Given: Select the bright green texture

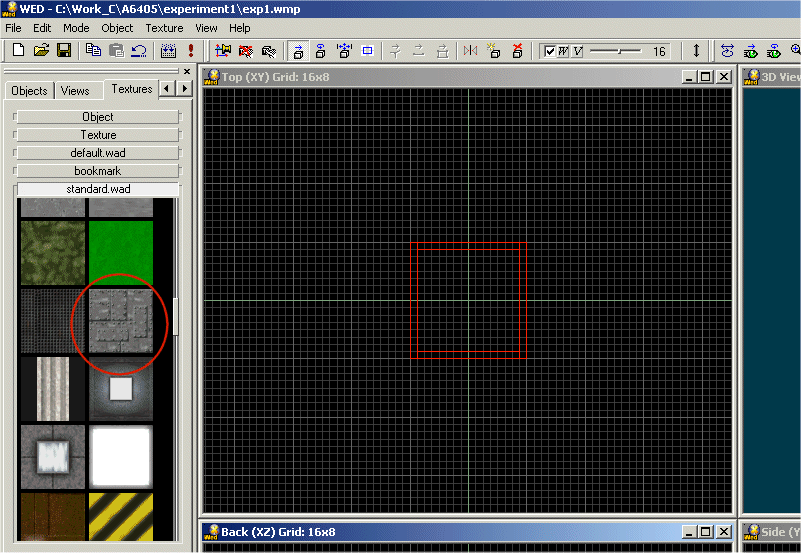Looking at the screenshot, I should [121, 253].
